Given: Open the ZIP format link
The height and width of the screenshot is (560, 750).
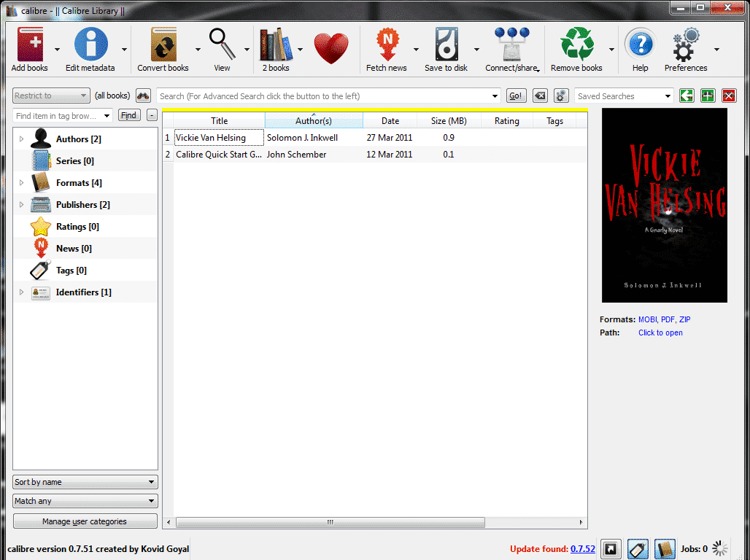Looking at the screenshot, I should 684,319.
